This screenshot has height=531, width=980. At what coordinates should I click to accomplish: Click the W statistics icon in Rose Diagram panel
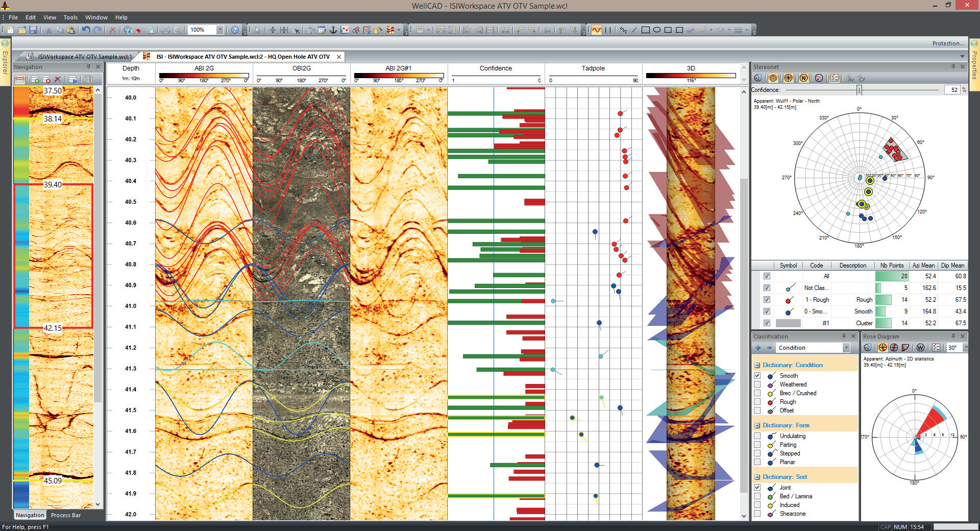(920, 348)
